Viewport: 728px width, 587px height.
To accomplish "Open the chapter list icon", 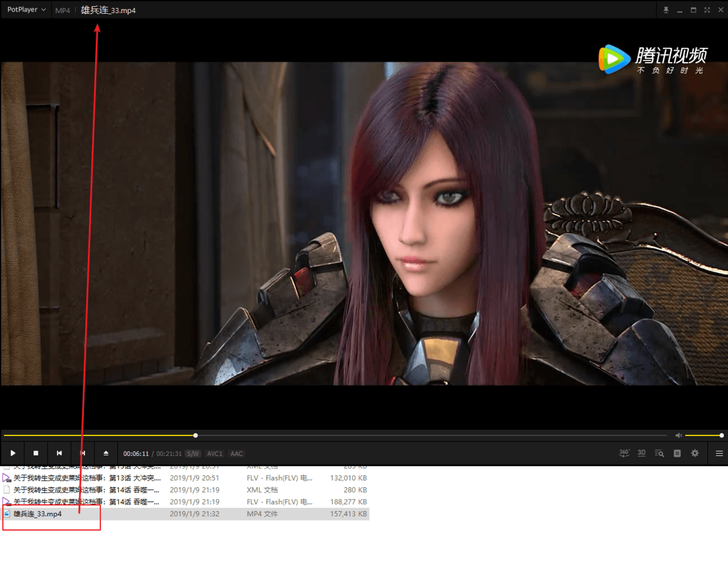I will 677,453.
